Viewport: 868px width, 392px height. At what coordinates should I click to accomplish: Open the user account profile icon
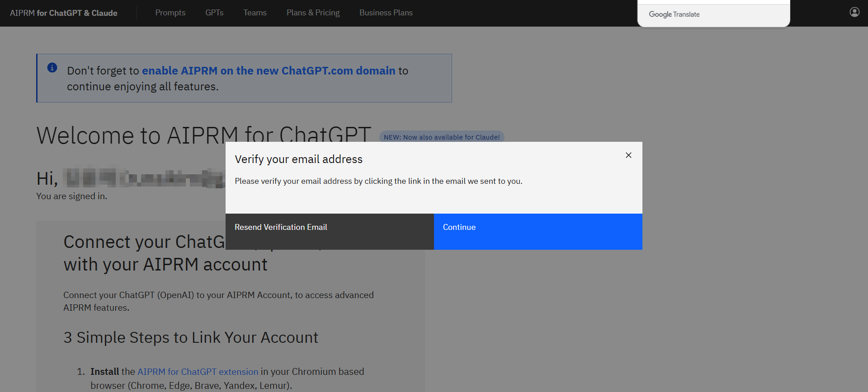pos(854,12)
